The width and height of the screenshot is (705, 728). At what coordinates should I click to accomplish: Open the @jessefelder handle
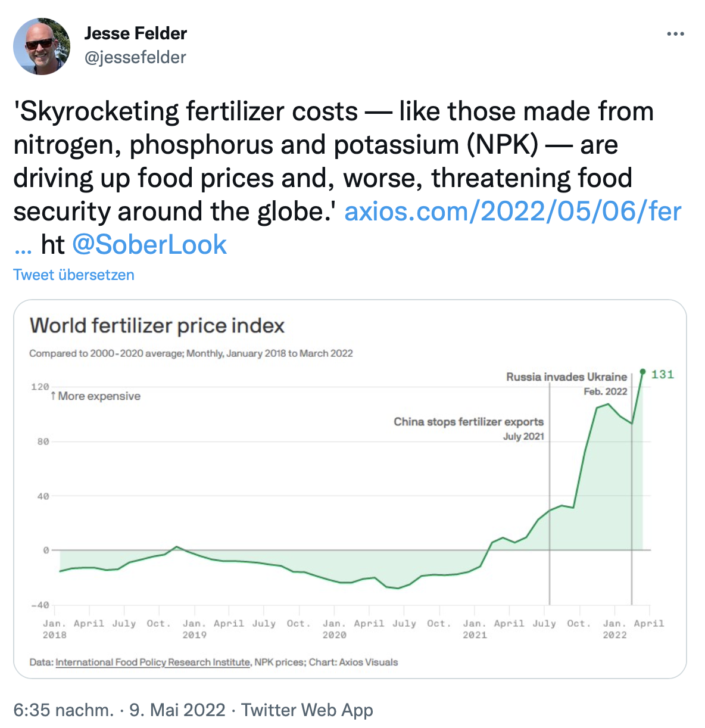pyautogui.click(x=135, y=57)
